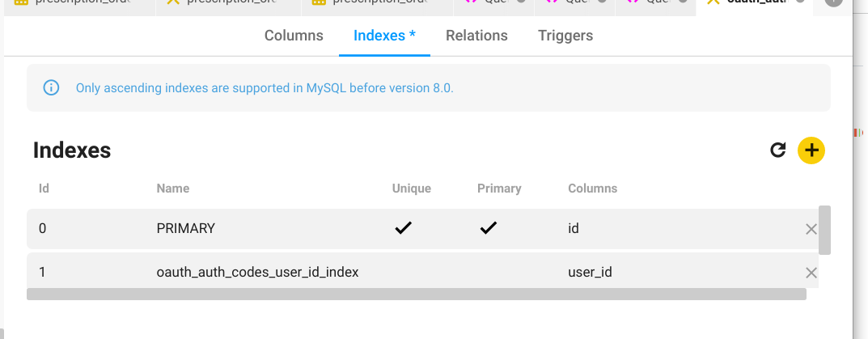
Task: Click the Id column header
Action: (x=44, y=189)
